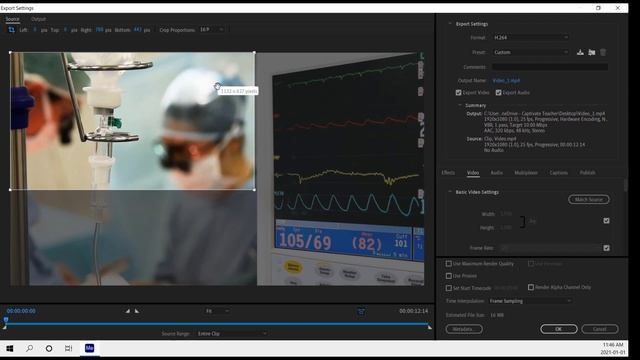Open Source Range Entire Clip dropdown
This screenshot has height=360, width=640.
pyautogui.click(x=232, y=333)
